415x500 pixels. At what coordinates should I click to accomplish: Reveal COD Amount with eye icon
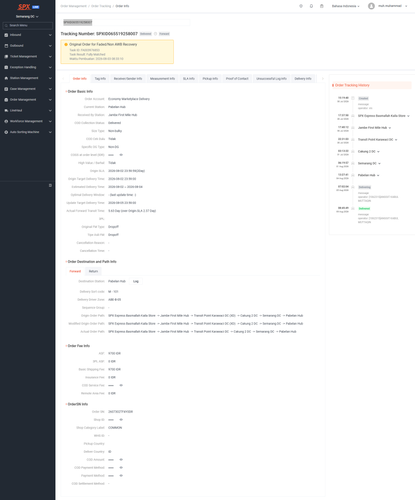(121, 459)
